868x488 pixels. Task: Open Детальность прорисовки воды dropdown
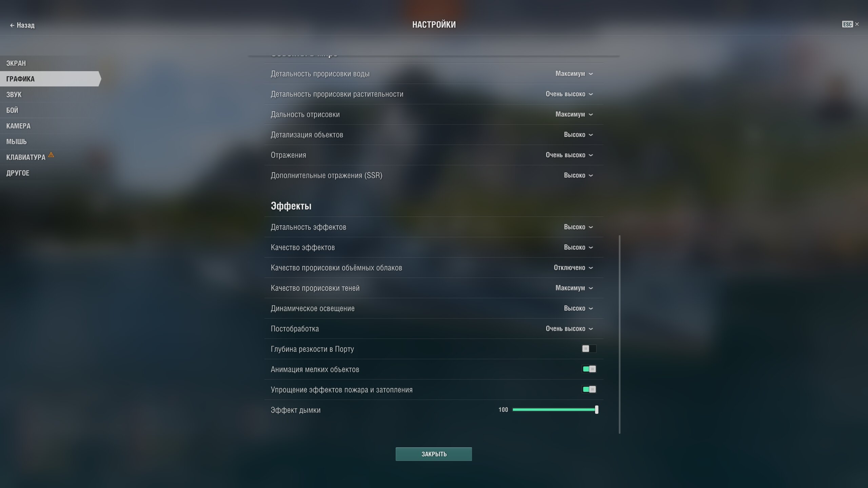[x=574, y=74]
